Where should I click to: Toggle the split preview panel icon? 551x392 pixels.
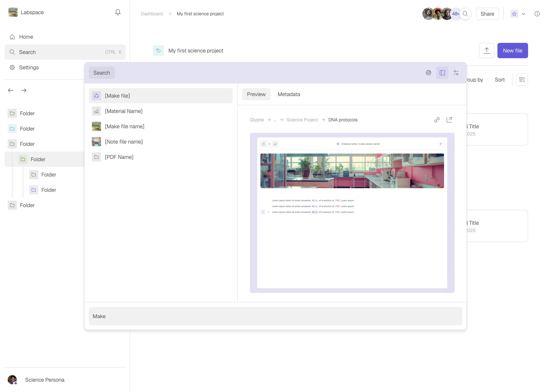point(442,73)
